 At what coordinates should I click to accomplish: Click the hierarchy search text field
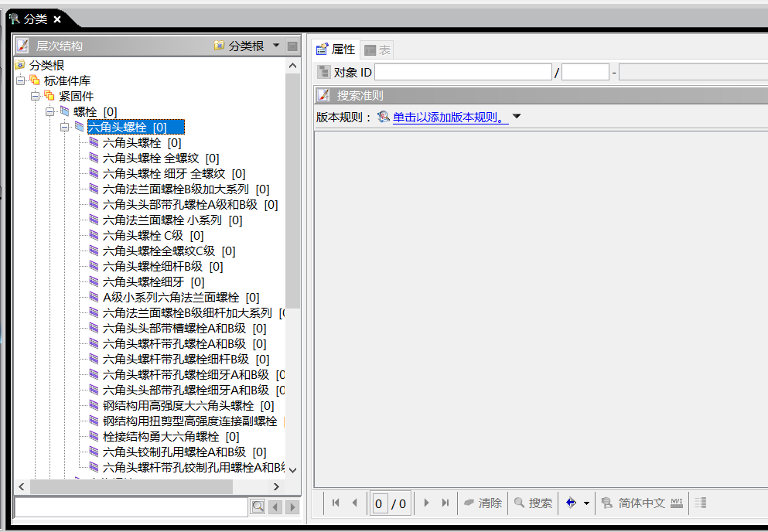coord(131,507)
